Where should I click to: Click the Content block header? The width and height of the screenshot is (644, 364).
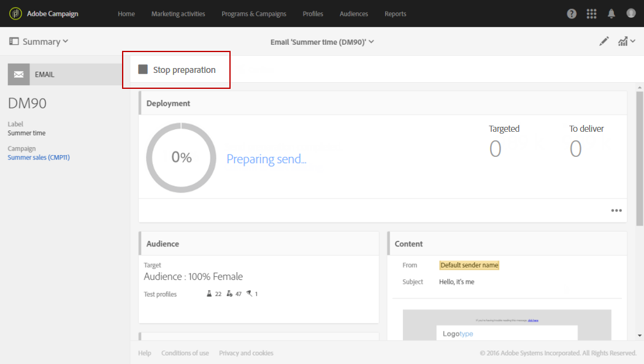507,244
